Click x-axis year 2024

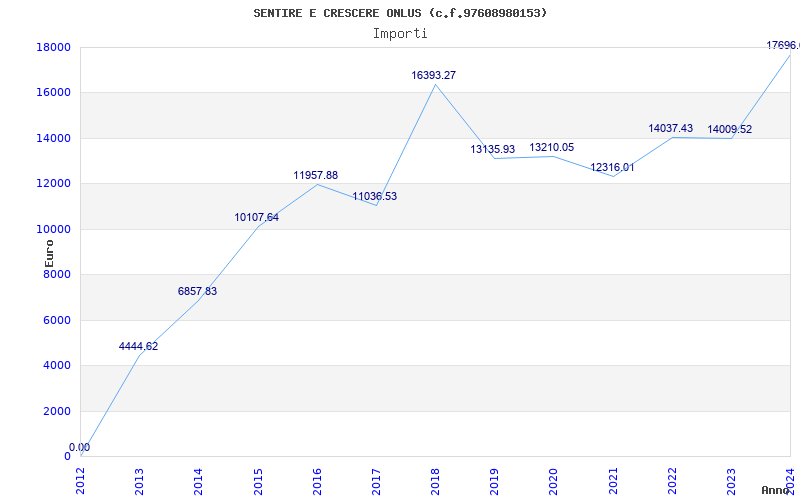click(x=790, y=481)
